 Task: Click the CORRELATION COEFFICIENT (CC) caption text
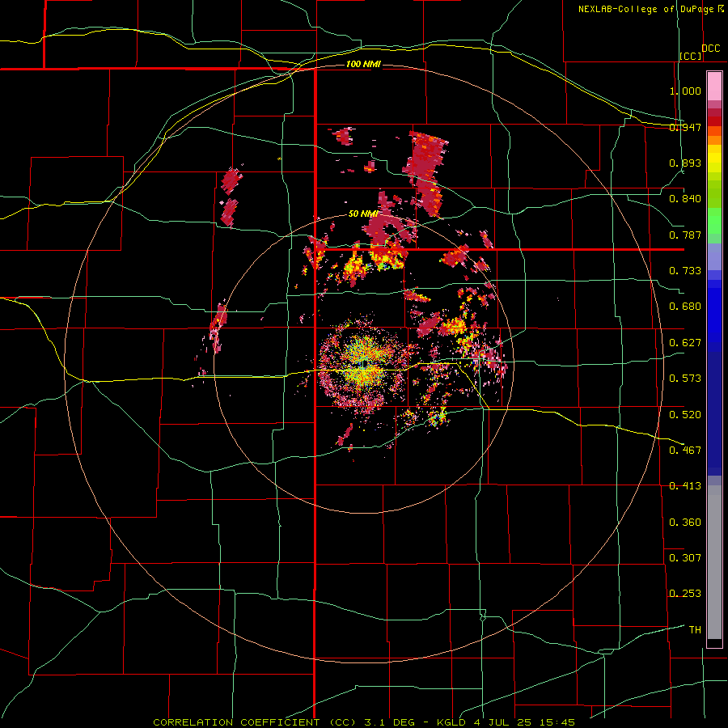(x=255, y=722)
